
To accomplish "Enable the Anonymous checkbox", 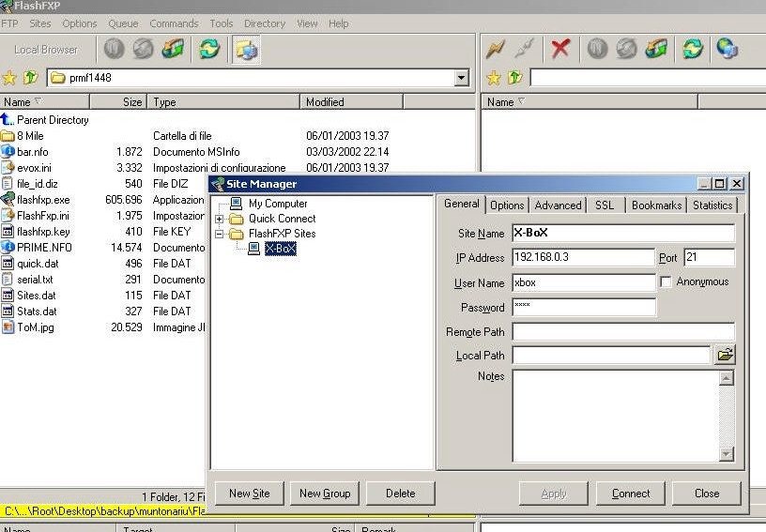I will [x=666, y=281].
